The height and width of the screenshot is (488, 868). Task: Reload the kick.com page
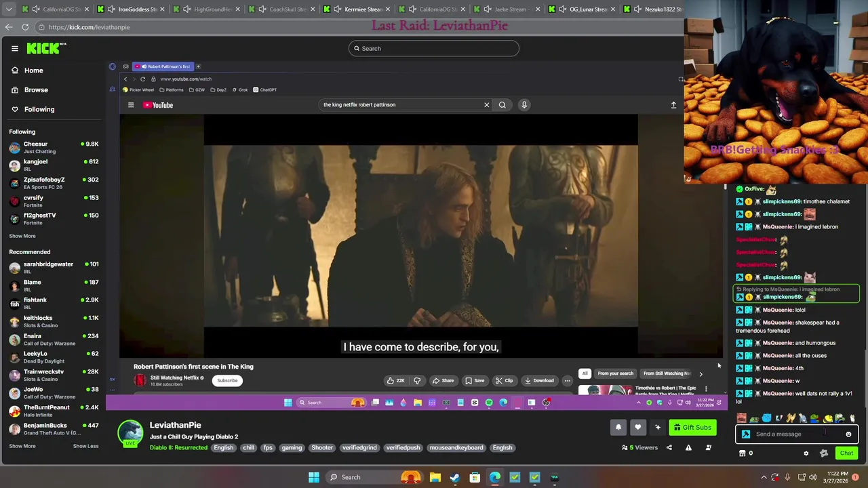[x=25, y=27]
